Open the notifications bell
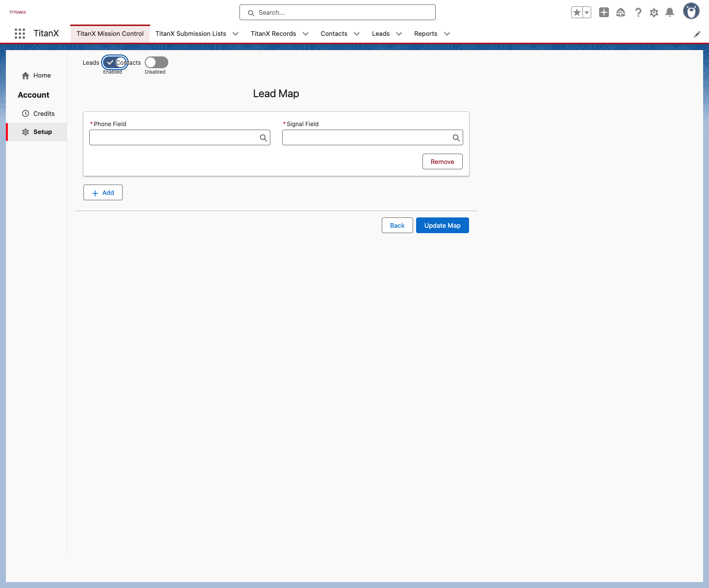The image size is (709, 588). pyautogui.click(x=670, y=13)
